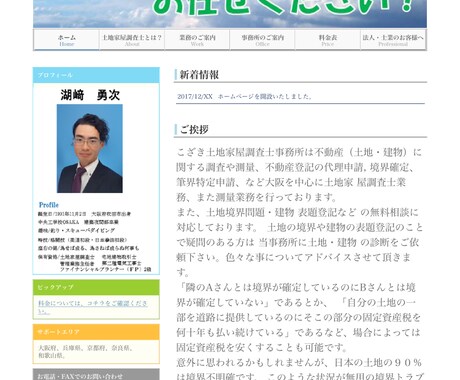Click the blue Profile label
Screen dimensions: 460x380
coord(49,205)
